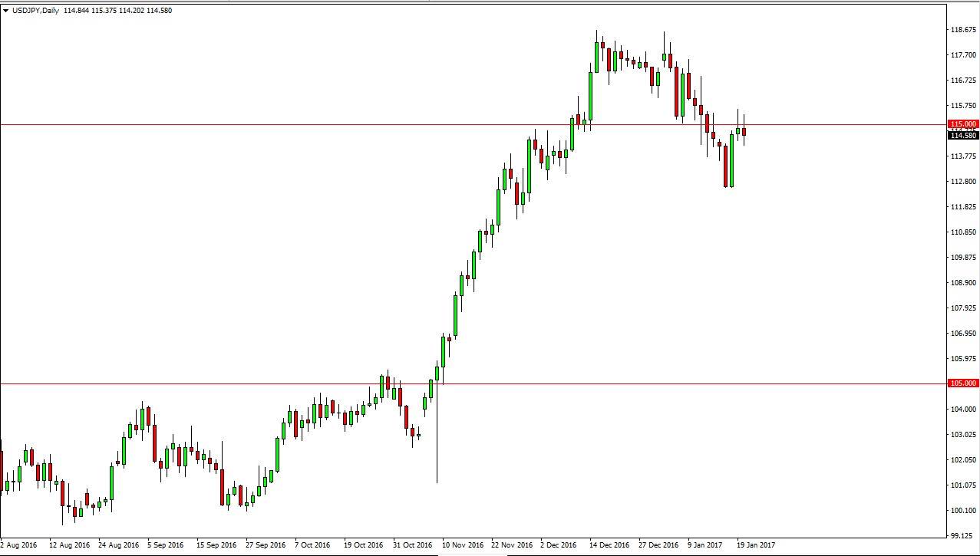Click the 2 Aug 2016 date axis label
This screenshot has width=980, height=556.
[x=17, y=544]
